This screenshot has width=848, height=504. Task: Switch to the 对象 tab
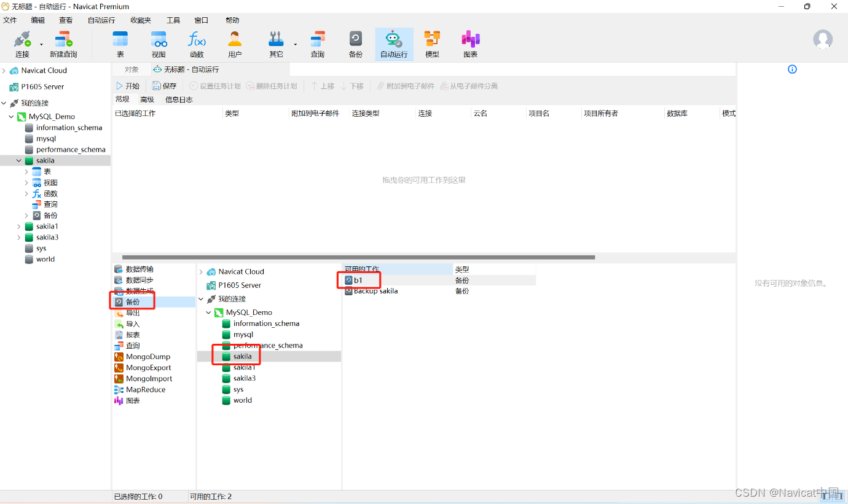coord(132,69)
